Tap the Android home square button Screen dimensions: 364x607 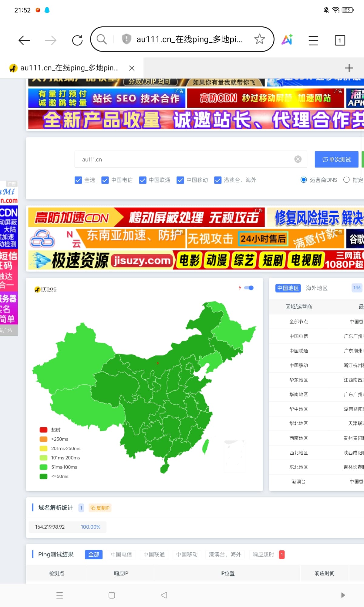(x=112, y=595)
